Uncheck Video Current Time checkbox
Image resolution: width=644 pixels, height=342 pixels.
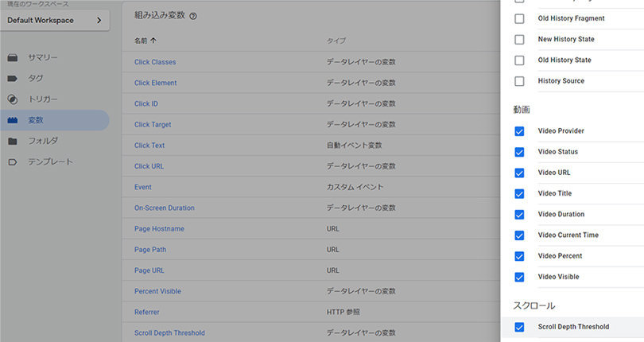click(519, 235)
